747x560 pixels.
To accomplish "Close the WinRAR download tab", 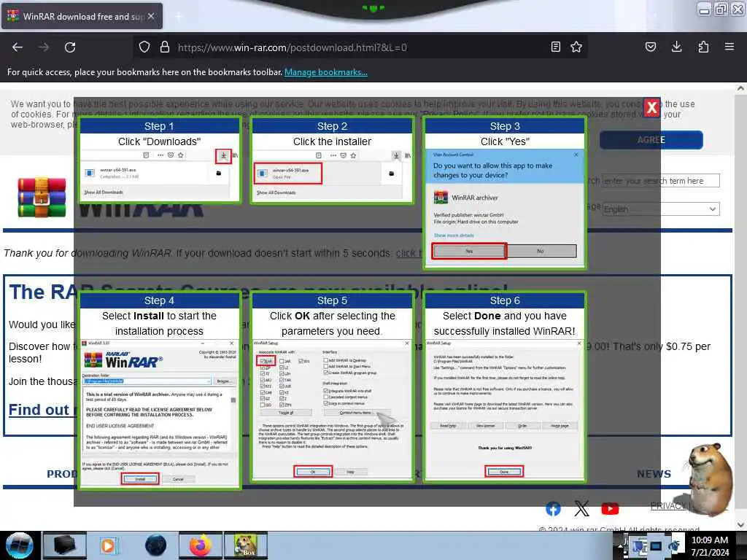I will 151,16.
